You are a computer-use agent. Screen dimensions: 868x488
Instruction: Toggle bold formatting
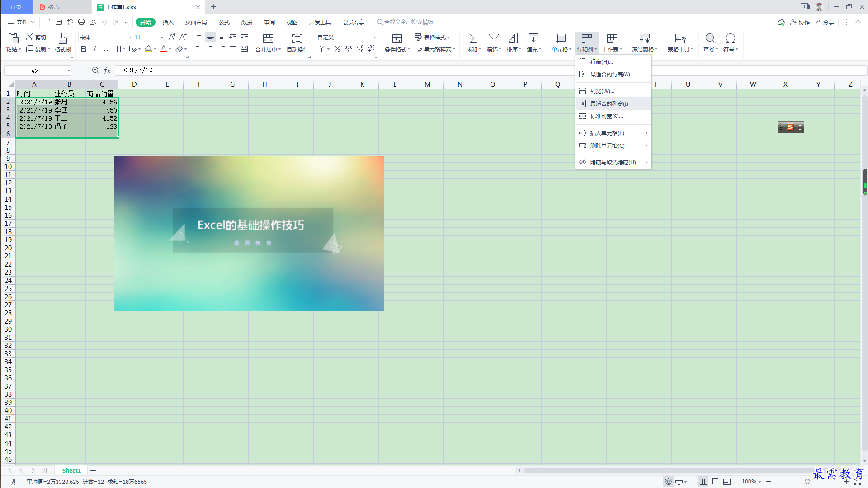[x=84, y=49]
